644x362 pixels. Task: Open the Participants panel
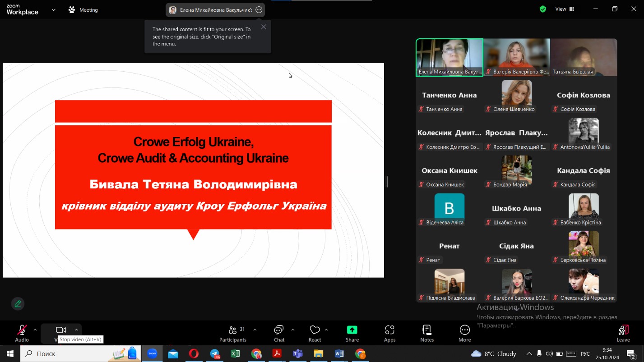coord(233,334)
